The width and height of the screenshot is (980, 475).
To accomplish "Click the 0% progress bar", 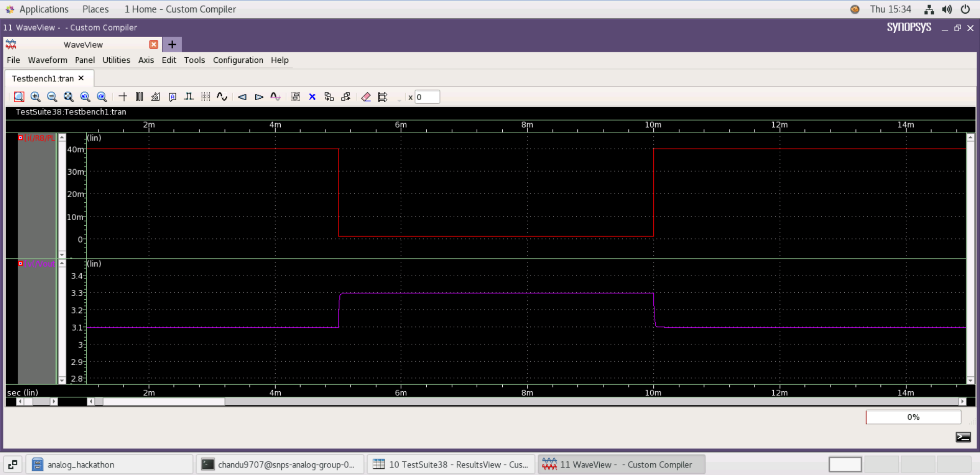I will pos(913,417).
